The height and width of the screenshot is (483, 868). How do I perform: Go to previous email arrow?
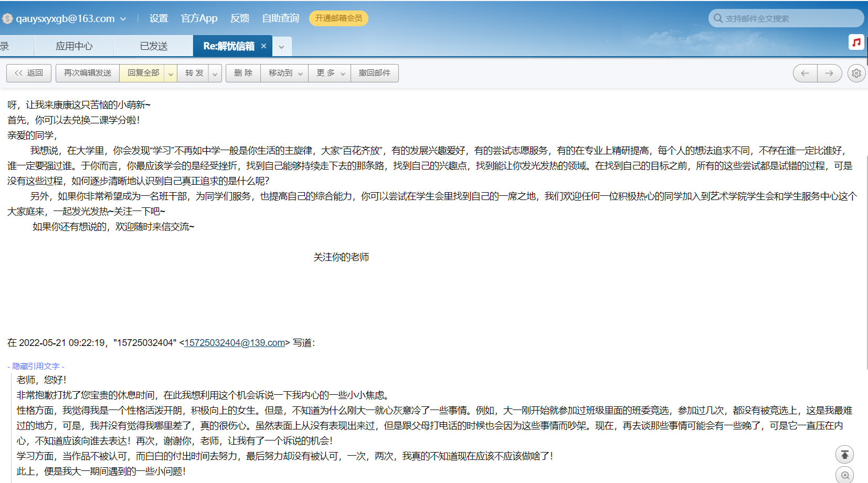(x=805, y=73)
